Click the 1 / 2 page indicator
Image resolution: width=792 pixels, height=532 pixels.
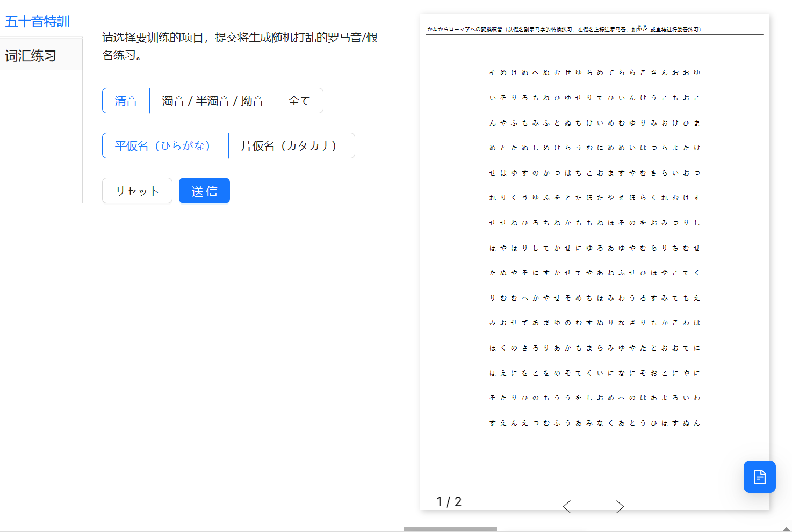pyautogui.click(x=449, y=501)
